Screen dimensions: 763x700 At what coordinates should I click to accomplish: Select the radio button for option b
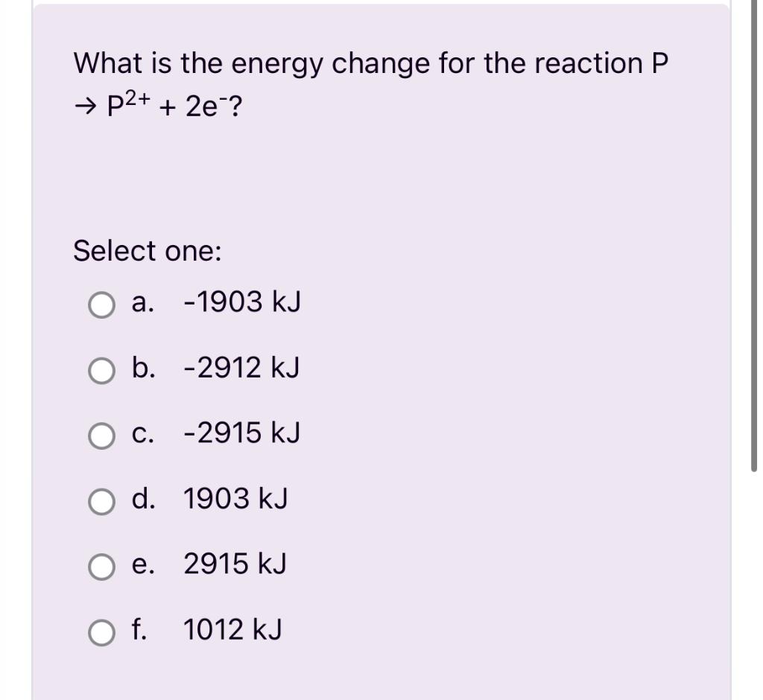tap(101, 369)
